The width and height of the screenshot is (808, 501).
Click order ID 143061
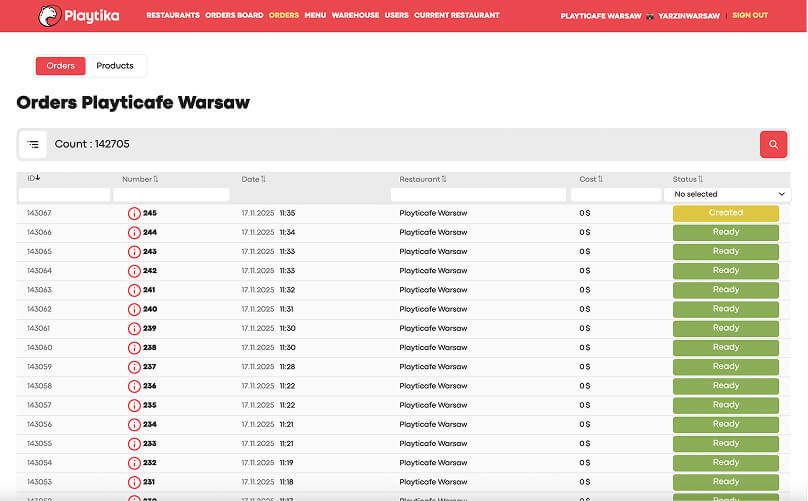tap(38, 328)
